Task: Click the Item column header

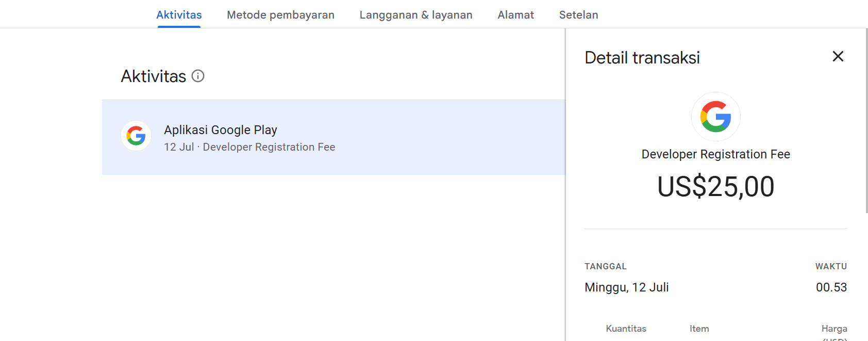Action: point(699,329)
